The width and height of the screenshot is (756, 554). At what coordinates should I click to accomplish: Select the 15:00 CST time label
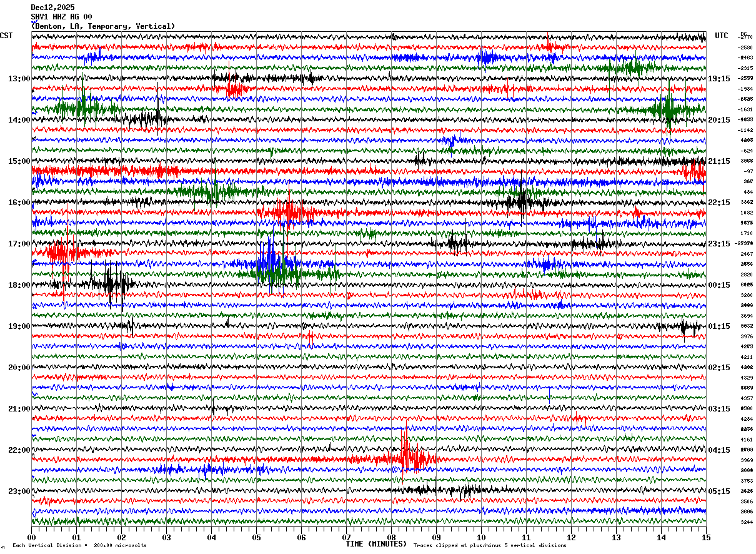click(19, 161)
